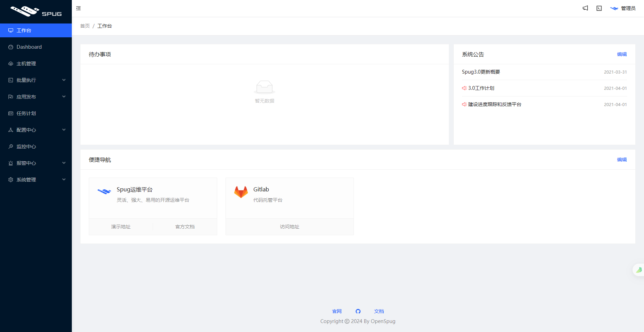Open the GitHub icon in footer
This screenshot has width=644, height=332.
click(358, 311)
